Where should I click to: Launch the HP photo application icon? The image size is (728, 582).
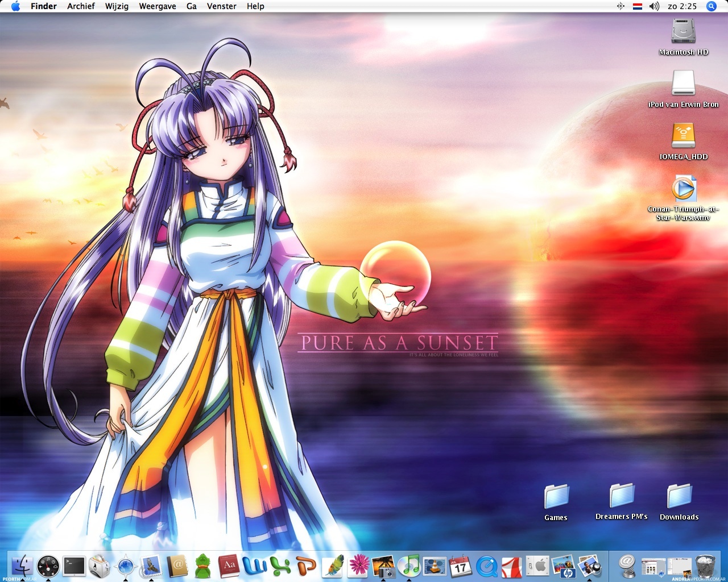tap(564, 566)
